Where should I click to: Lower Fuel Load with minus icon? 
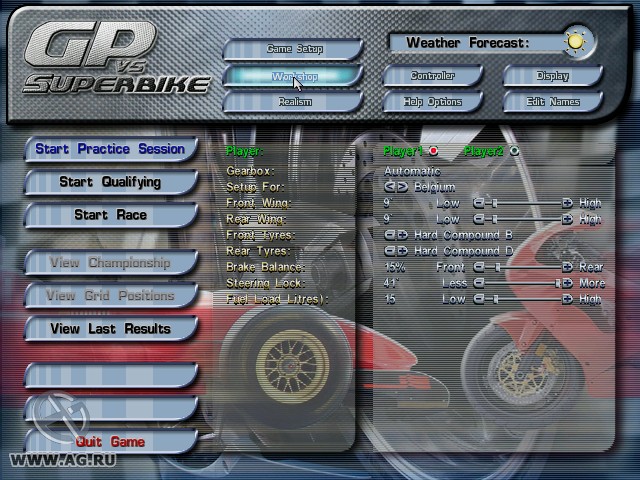click(478, 299)
